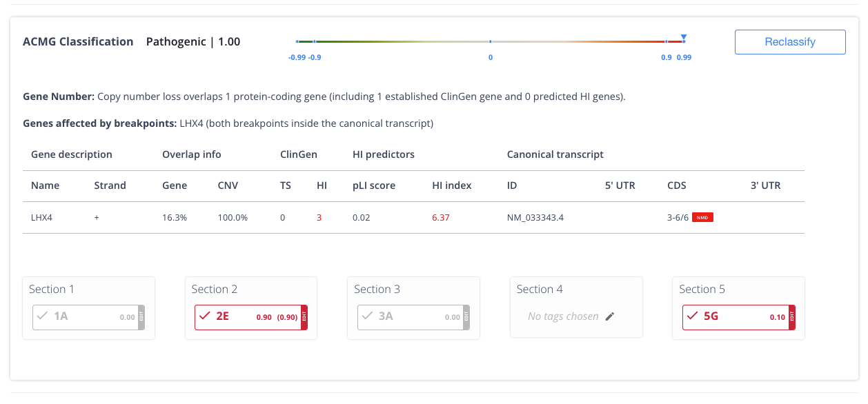
Task: Click the ACMG classification score slider
Action: point(490,40)
